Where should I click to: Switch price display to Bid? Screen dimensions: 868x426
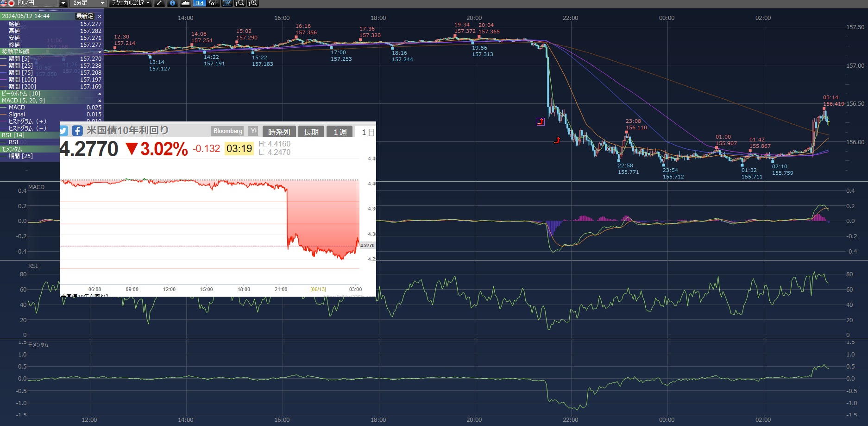[x=199, y=3]
